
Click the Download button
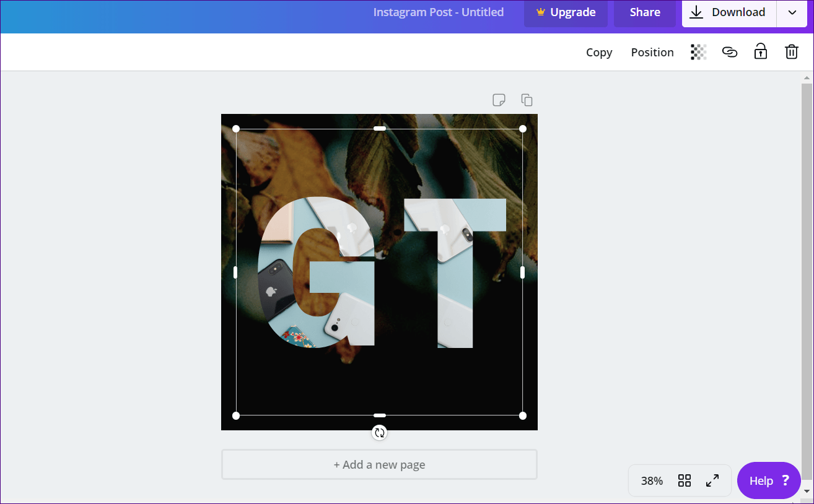click(x=729, y=12)
